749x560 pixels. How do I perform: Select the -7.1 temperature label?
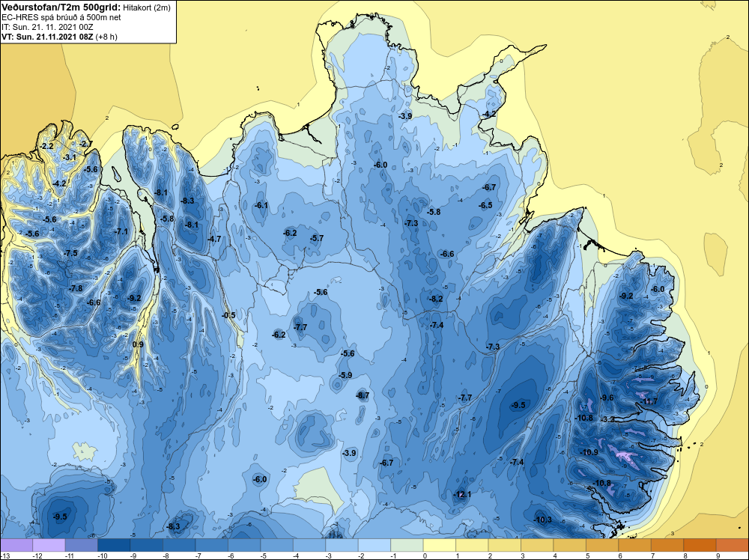pos(121,231)
